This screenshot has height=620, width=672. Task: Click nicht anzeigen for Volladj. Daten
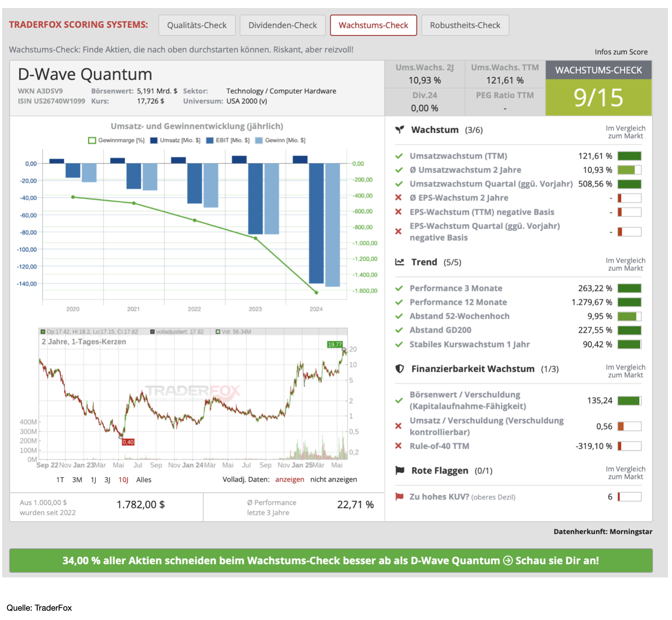[x=333, y=479]
